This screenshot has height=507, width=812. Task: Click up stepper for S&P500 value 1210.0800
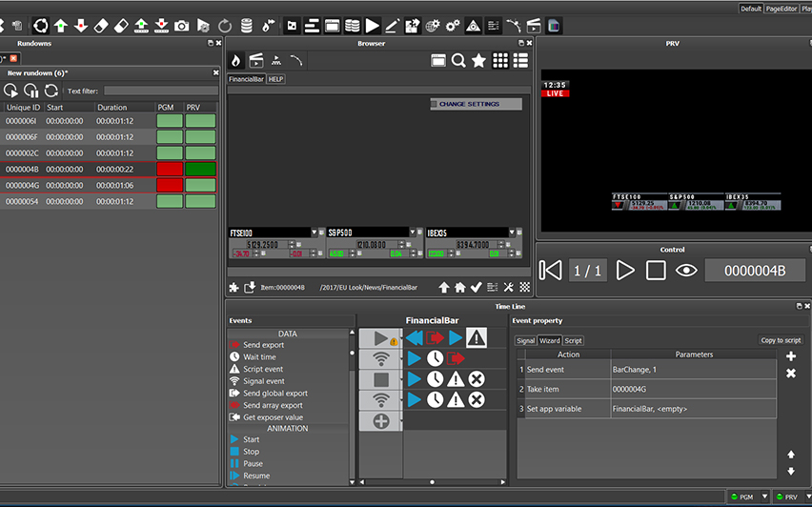tap(401, 242)
